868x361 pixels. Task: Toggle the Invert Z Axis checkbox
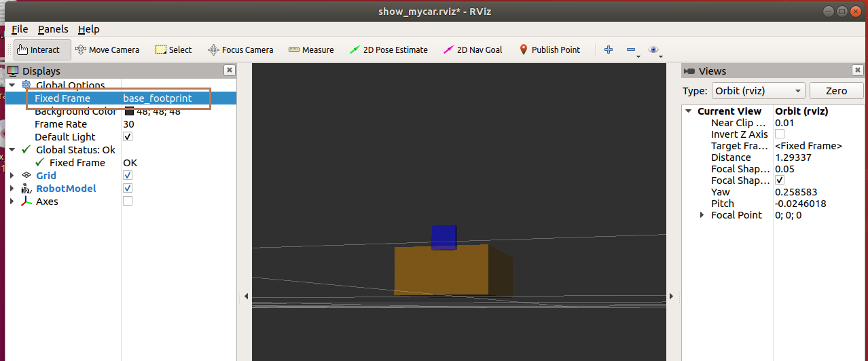coord(780,134)
